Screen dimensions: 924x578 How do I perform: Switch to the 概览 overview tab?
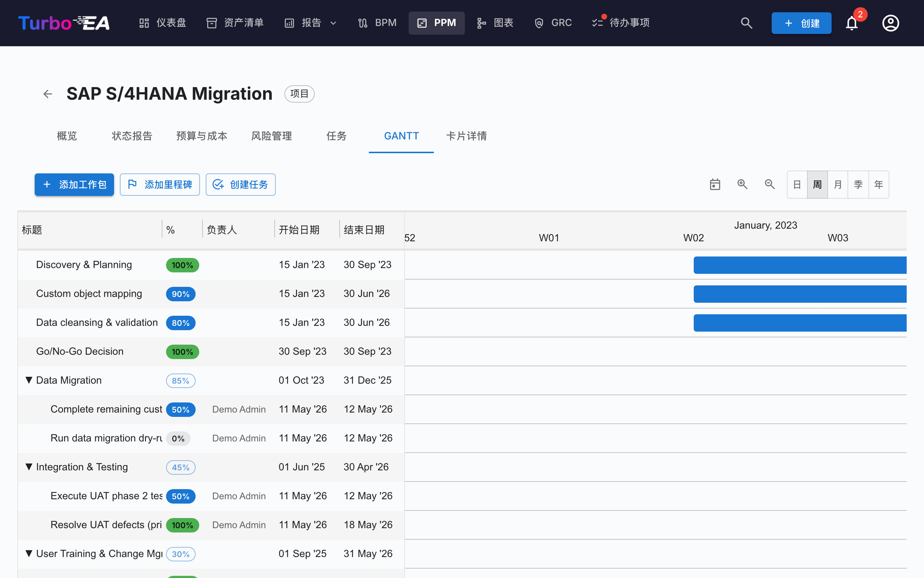point(67,136)
